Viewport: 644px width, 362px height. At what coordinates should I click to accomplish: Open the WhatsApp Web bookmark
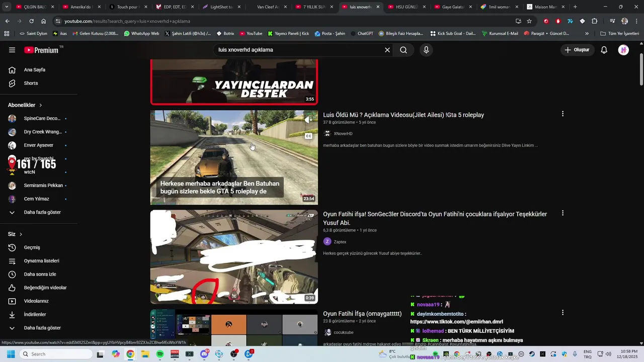(141, 34)
